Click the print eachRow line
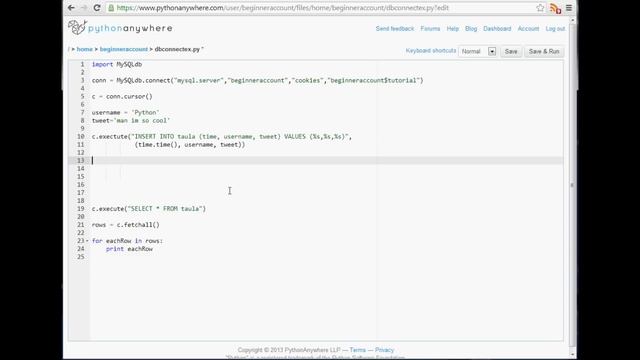Image resolution: width=640 pixels, height=360 pixels. [x=129, y=249]
